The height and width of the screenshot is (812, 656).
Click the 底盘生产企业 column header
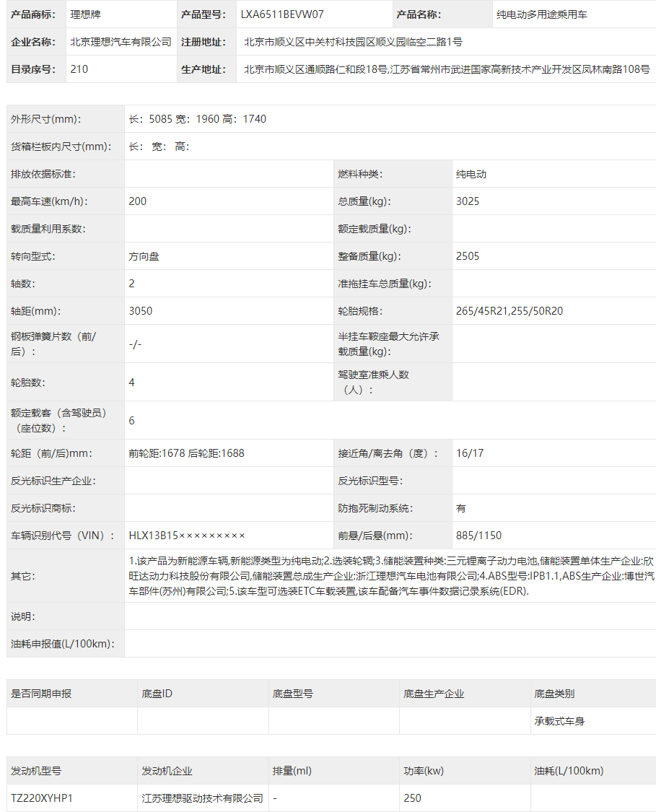[434, 694]
